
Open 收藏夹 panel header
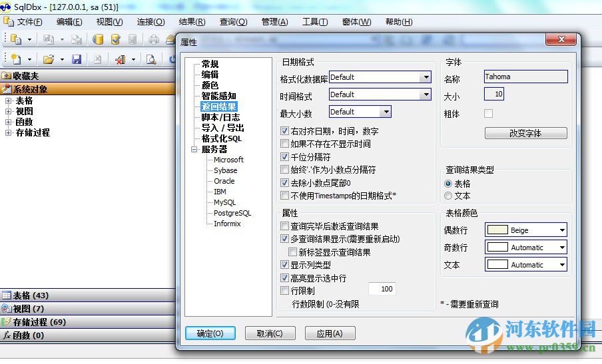pyautogui.click(x=87, y=76)
